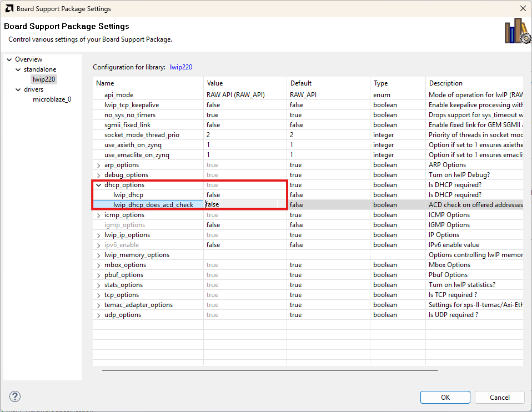Click the AMD logo in title bar
Image resolution: width=532 pixels, height=412 pixels.
[8, 9]
